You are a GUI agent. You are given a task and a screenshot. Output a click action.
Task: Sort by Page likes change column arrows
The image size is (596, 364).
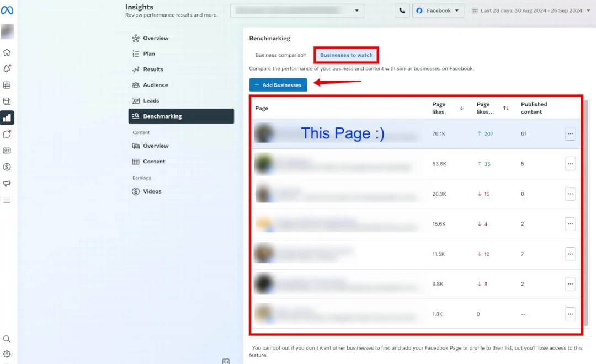pos(506,108)
